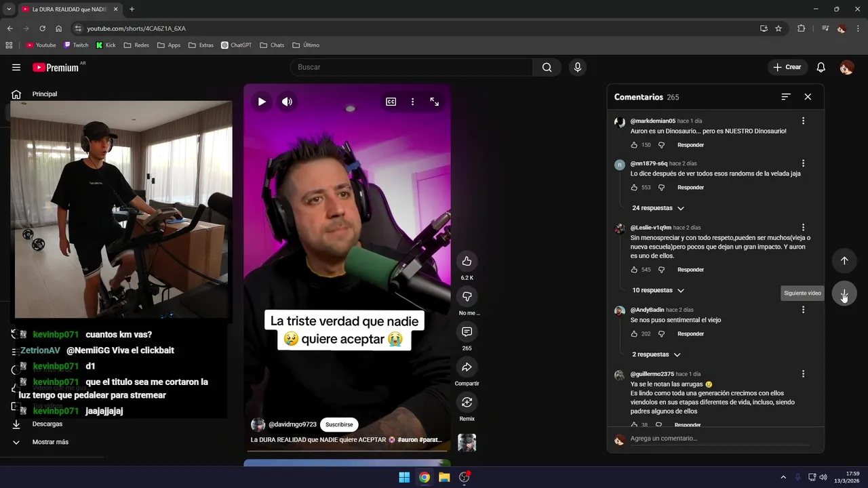Play the Short video

[262, 102]
